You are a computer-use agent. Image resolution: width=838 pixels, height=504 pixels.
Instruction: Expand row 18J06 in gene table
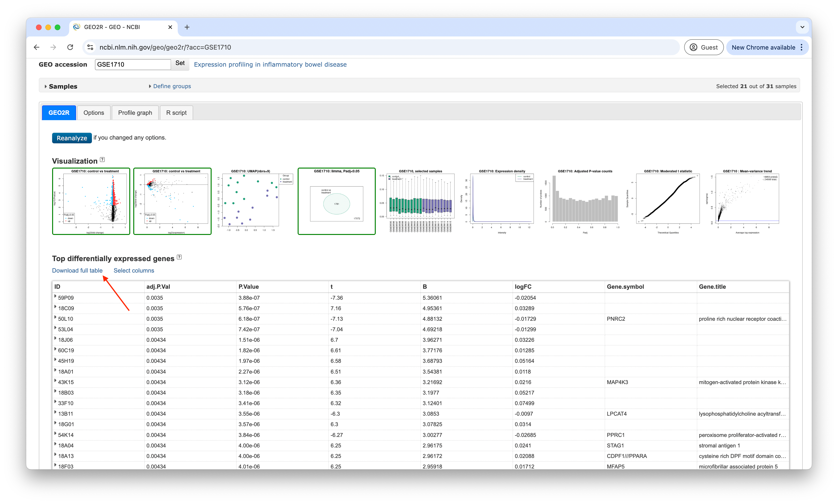pyautogui.click(x=55, y=338)
